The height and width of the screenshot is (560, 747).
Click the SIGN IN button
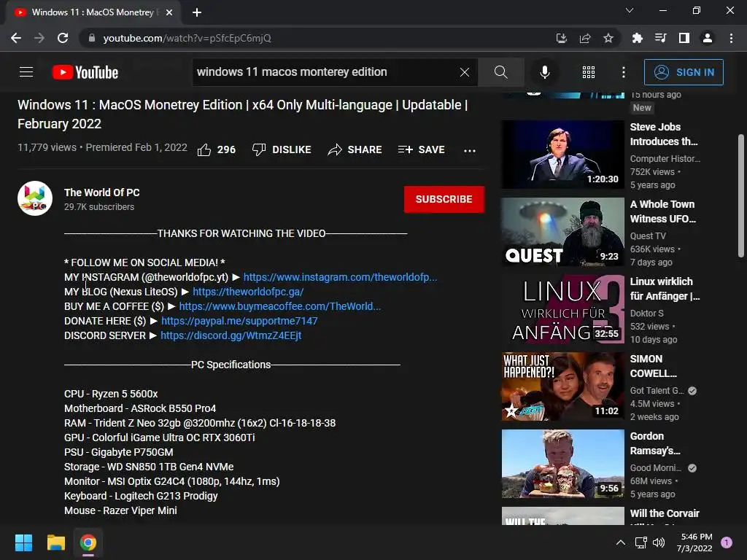tap(684, 72)
